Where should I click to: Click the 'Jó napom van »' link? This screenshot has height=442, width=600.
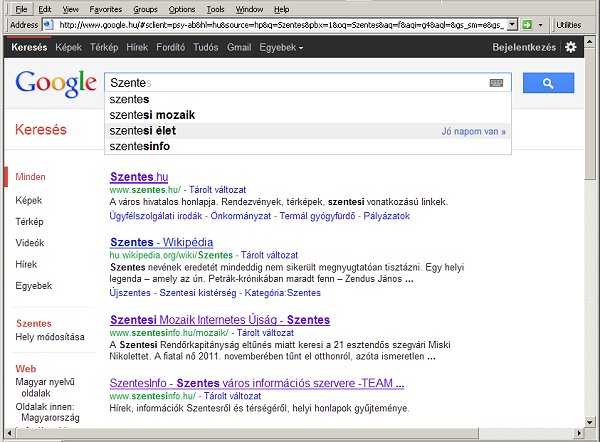(x=474, y=132)
